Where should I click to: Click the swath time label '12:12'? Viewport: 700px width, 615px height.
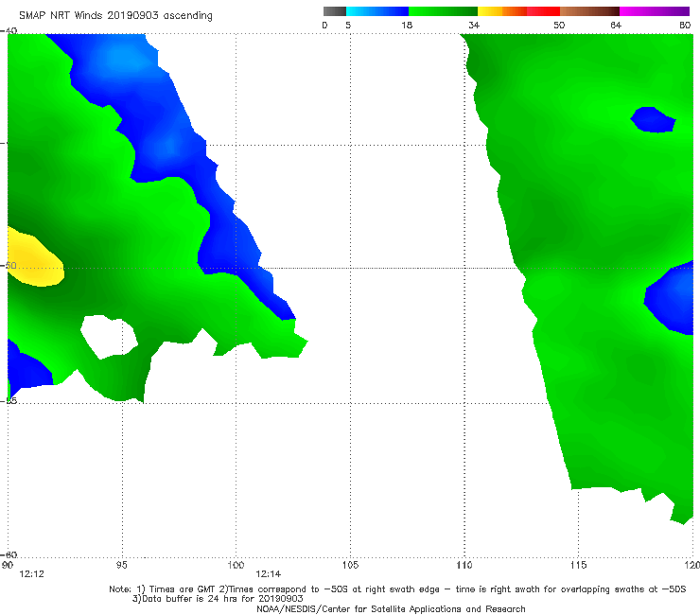[x=32, y=574]
